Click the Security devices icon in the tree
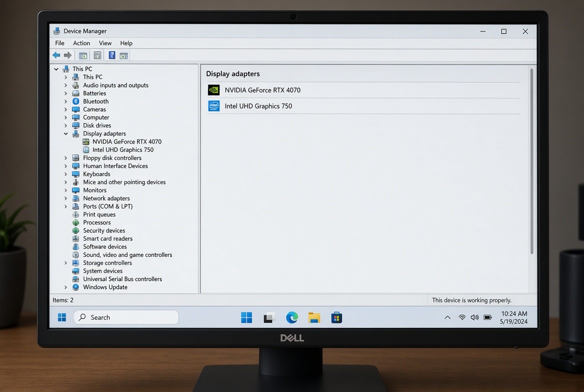 point(75,230)
